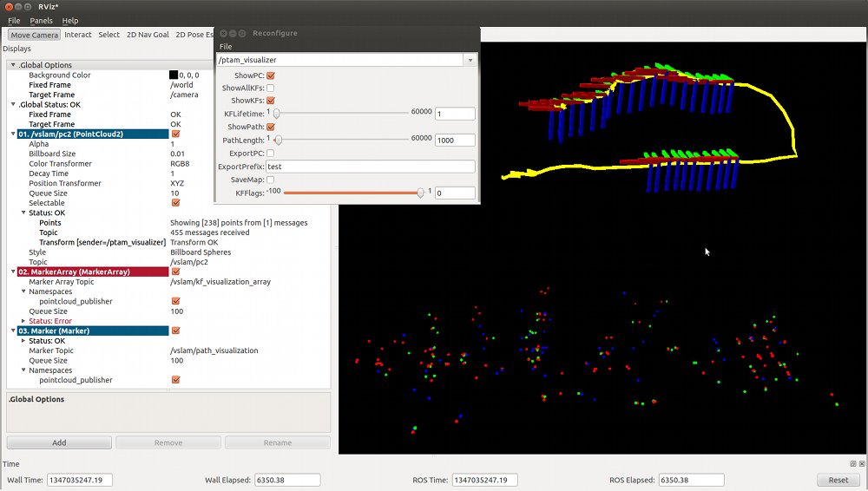868x491 pixels.
Task: Close the Reconfigure dialog window
Action: 224,33
